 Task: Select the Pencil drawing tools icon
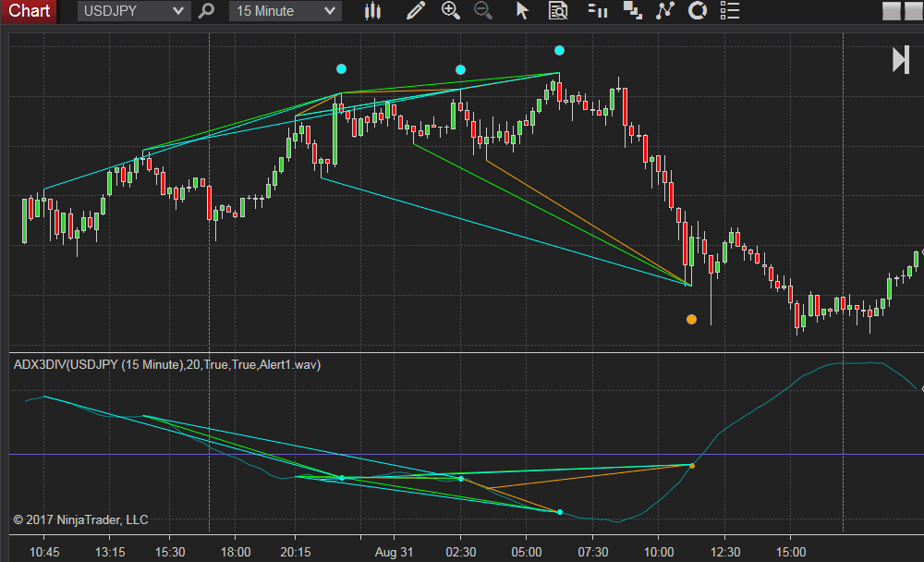point(415,11)
